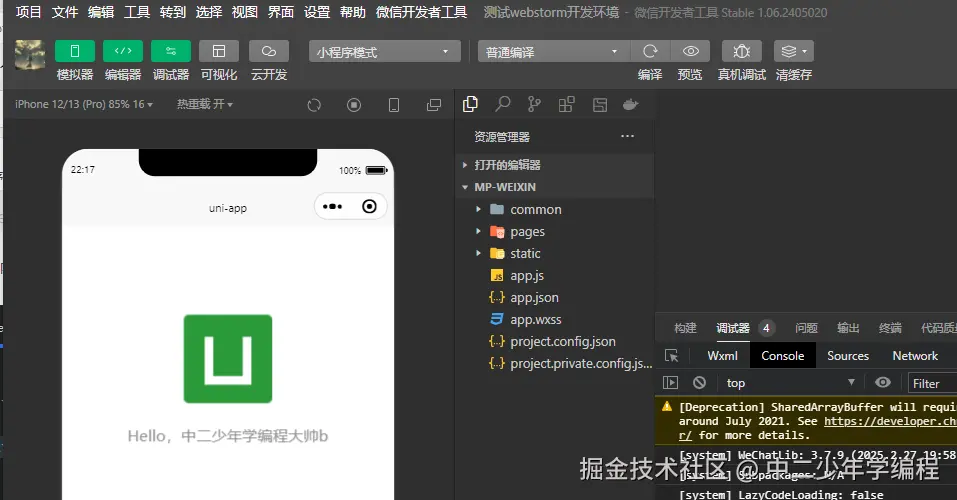Collapse the MP-WEIXIN project root

(555, 187)
